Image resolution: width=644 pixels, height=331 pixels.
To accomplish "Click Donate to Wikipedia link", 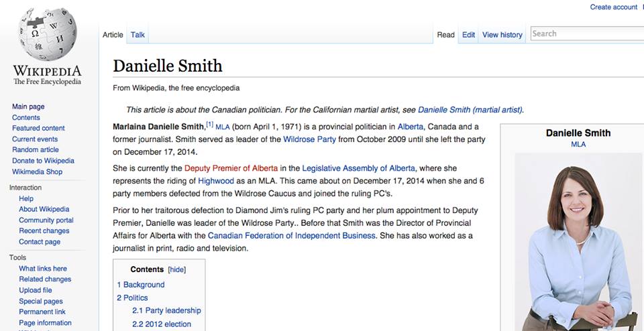I will 43,161.
